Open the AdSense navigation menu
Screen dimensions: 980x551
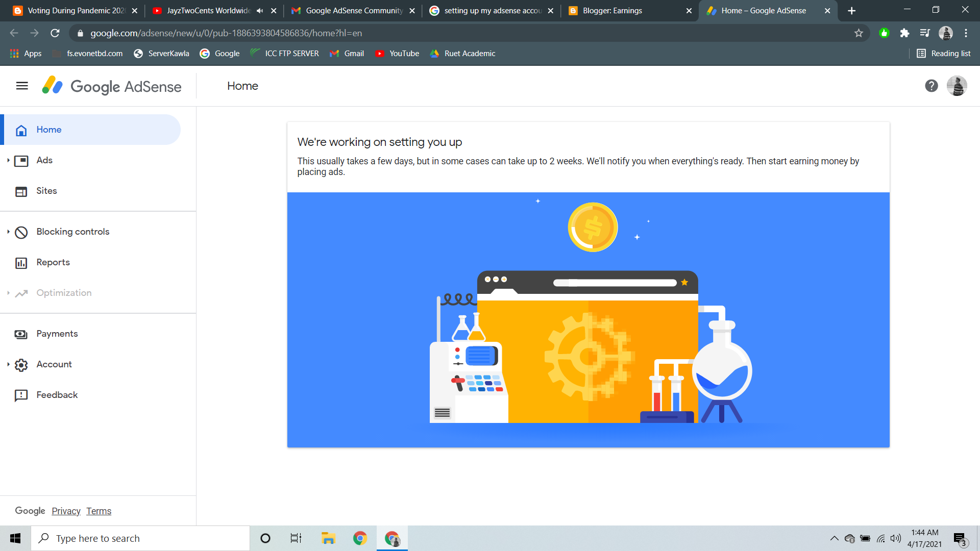pos(21,86)
